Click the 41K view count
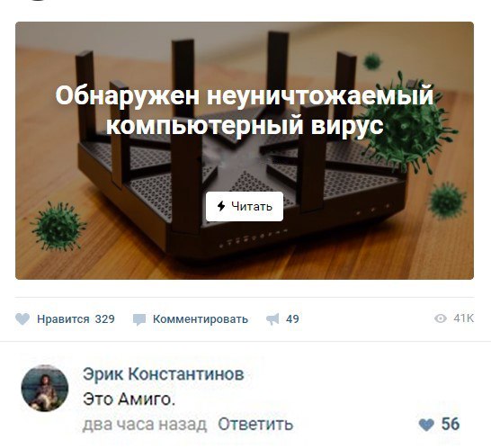Screen dimensions: 491x448 (463, 318)
